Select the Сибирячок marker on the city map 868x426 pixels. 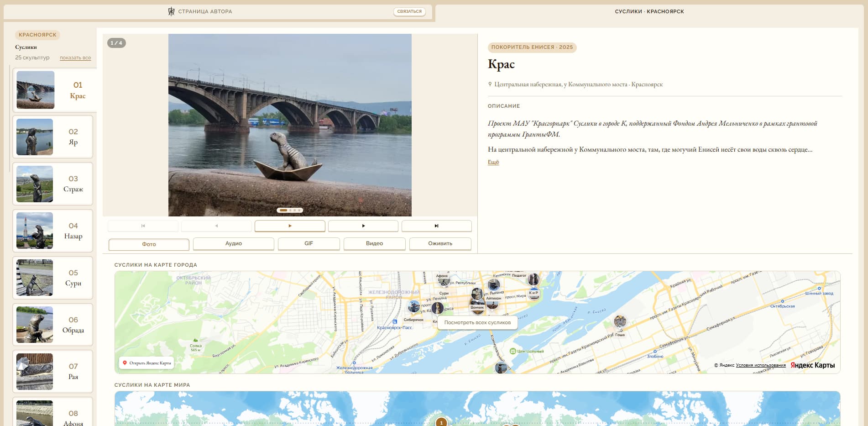tap(413, 307)
